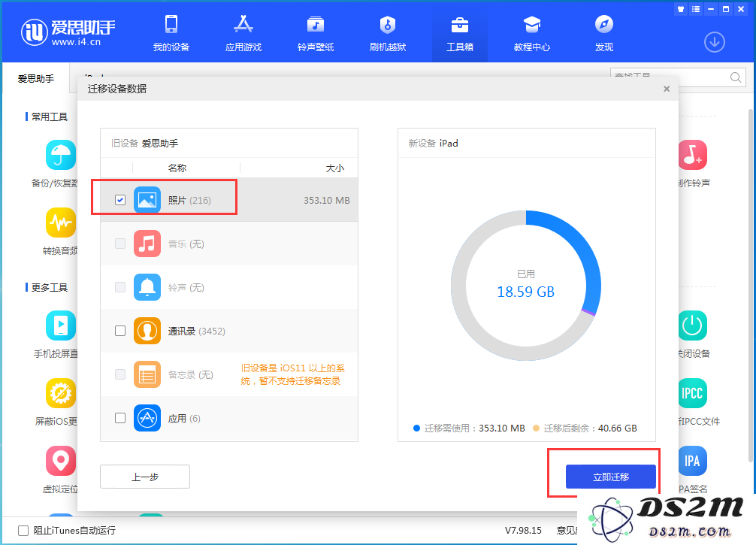Screen dimensions: 756x545
Task: Close the 迁移设备数据 dialog
Action: tap(667, 89)
